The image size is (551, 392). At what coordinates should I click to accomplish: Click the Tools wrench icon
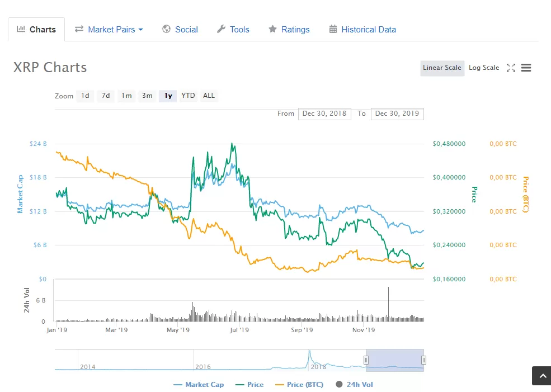[x=220, y=29]
